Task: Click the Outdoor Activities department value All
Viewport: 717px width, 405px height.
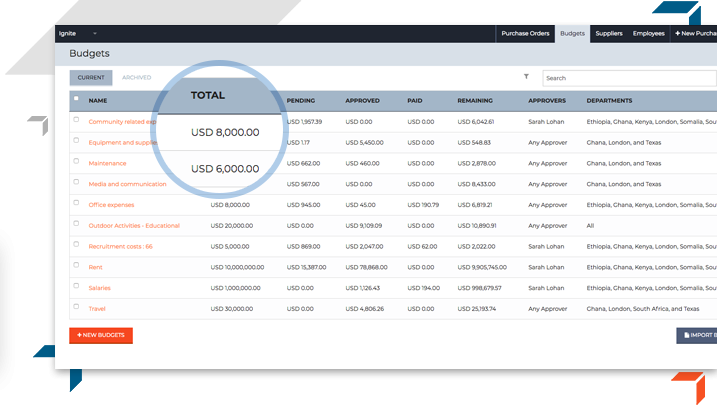Action: pos(590,226)
